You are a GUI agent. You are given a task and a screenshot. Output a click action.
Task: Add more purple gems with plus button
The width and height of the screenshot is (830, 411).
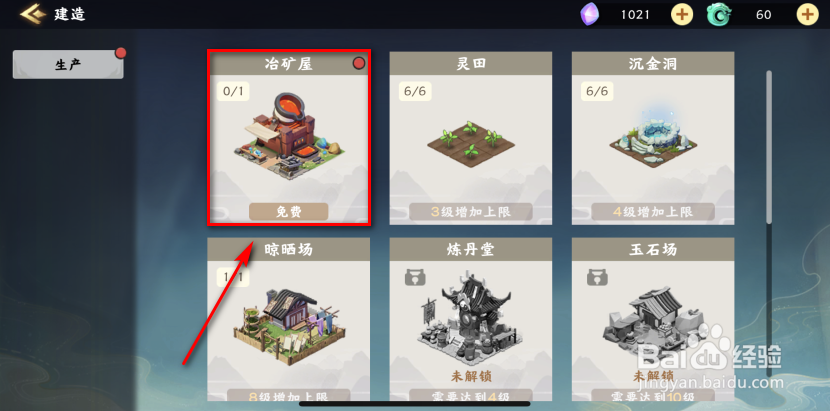[682, 14]
